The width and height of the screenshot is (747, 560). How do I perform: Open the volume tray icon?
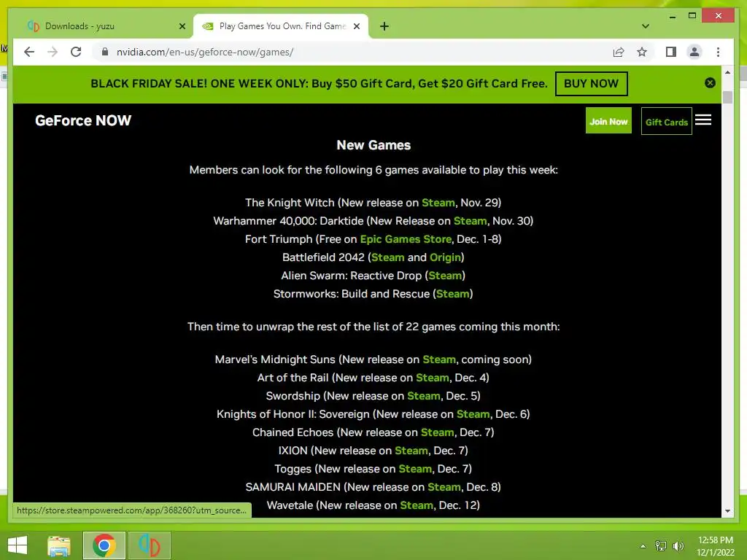pos(678,546)
